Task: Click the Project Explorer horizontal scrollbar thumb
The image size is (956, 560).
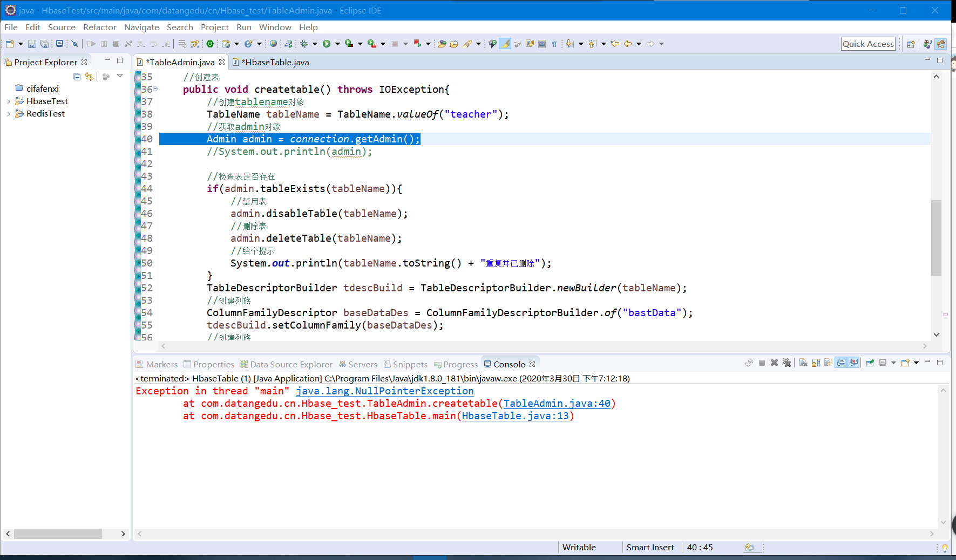Action: click(58, 534)
